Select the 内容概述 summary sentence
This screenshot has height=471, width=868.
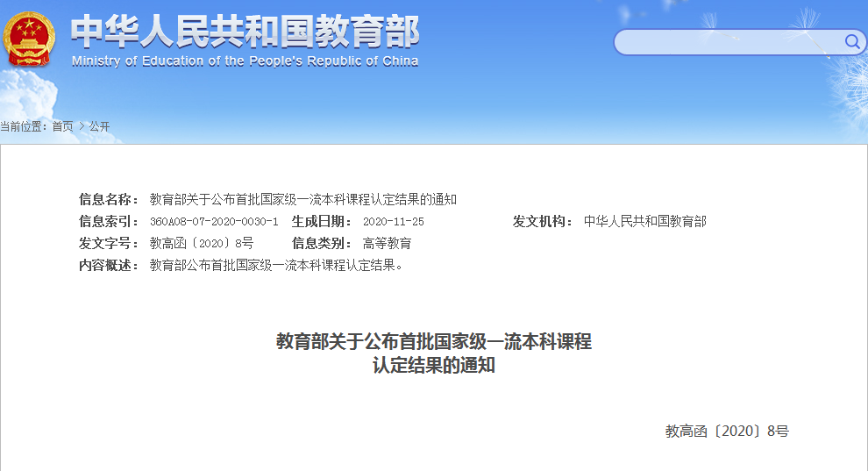275,266
